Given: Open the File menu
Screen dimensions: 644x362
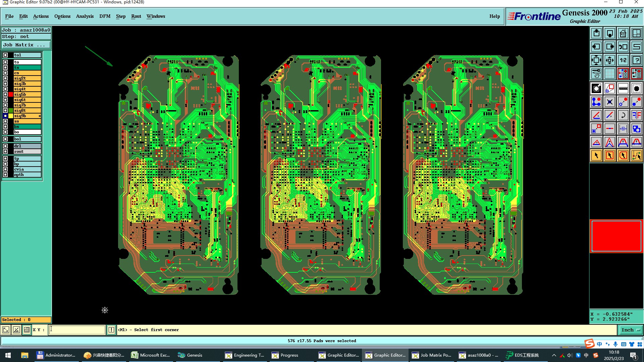Looking at the screenshot, I should 9,16.
